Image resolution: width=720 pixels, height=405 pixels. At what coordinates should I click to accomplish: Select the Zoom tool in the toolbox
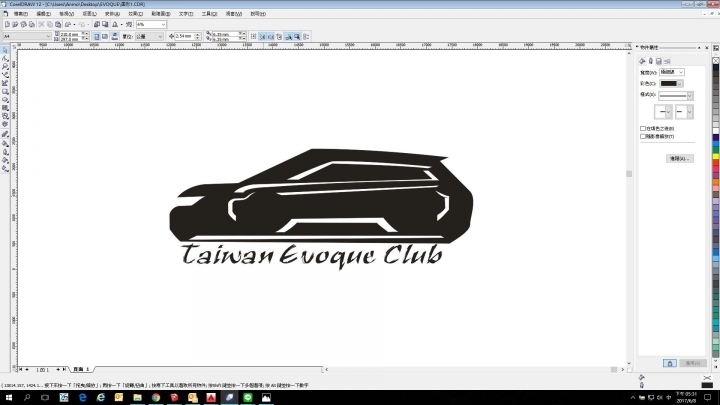coord(5,67)
